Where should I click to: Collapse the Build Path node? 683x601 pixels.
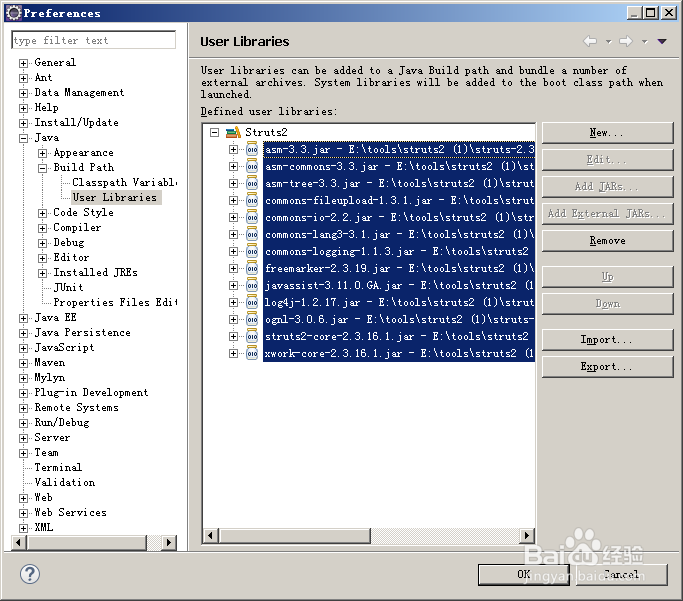42,168
